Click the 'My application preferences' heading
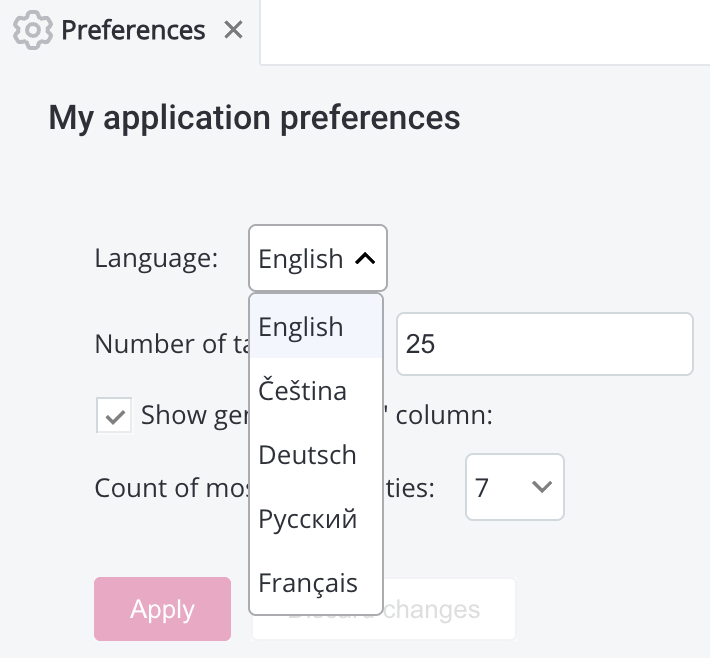710x658 pixels. point(254,118)
